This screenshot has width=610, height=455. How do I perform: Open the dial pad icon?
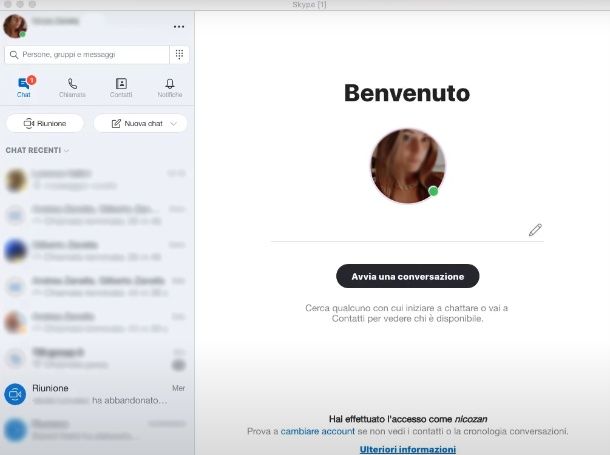[179, 55]
